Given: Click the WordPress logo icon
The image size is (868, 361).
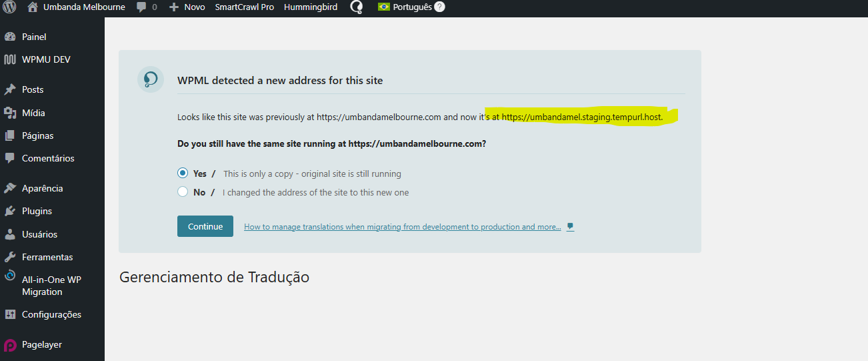Looking at the screenshot, I should click(10, 7).
